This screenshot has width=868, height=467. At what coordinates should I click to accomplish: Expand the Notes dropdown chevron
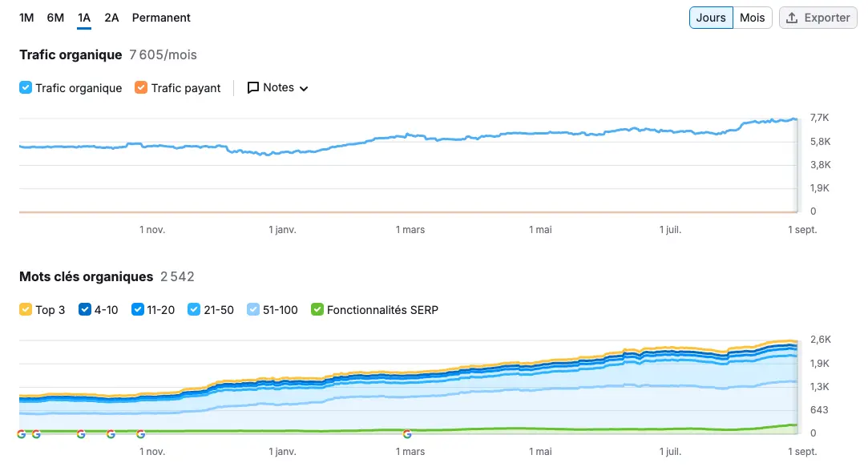click(x=303, y=89)
